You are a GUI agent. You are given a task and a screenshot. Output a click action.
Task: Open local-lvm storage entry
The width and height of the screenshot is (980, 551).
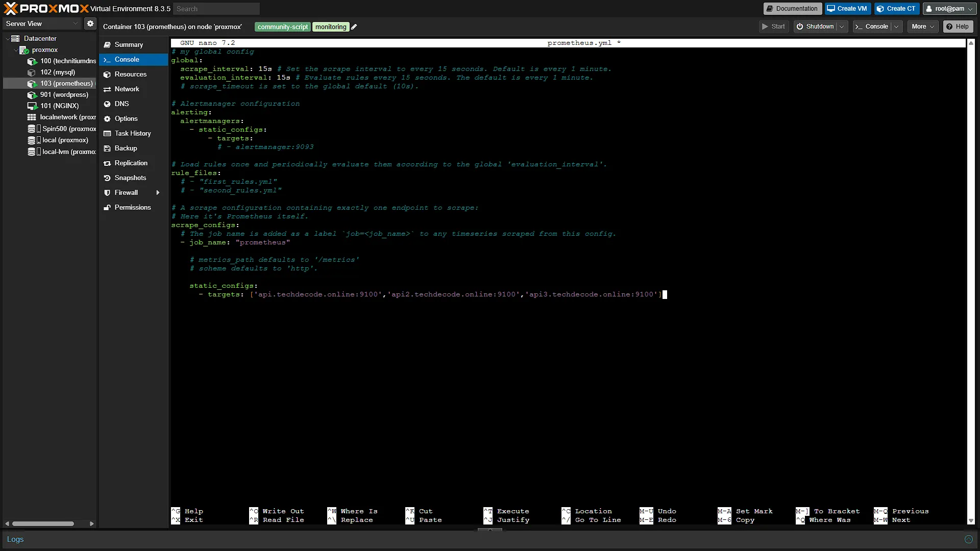coord(62,152)
